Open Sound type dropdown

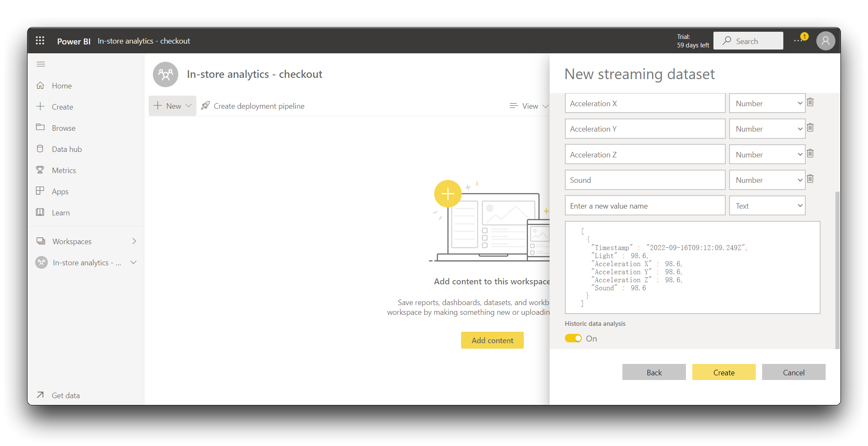tap(767, 180)
